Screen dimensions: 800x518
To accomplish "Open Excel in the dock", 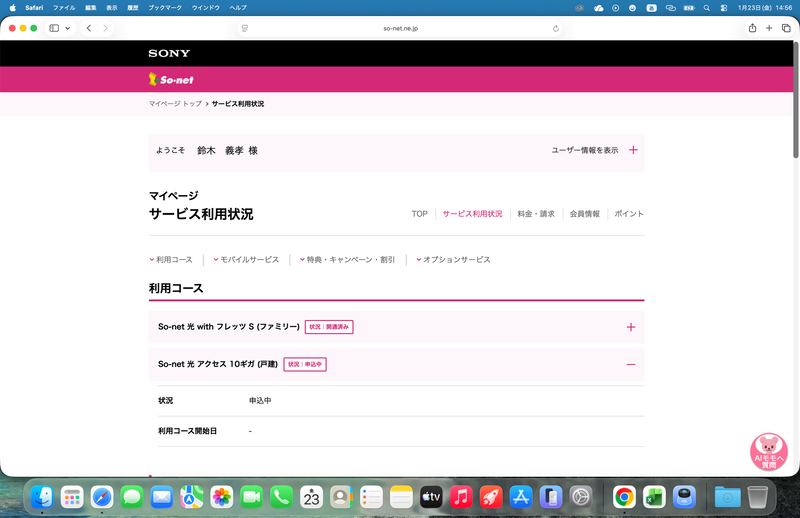I will click(x=655, y=497).
